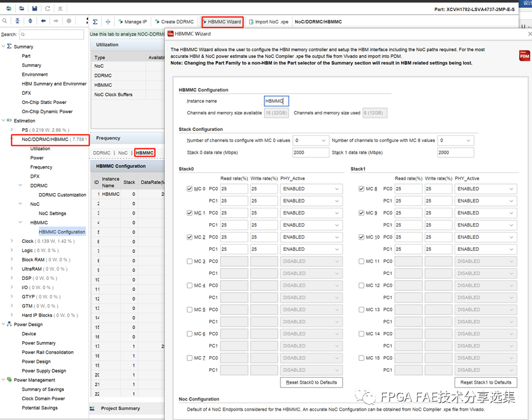The width and height of the screenshot is (532, 420).
Task: Click the forward navigation arrow icon
Action: [55, 22]
